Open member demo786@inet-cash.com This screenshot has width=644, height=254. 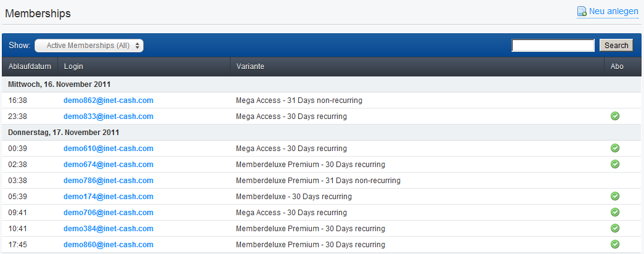pyautogui.click(x=108, y=181)
